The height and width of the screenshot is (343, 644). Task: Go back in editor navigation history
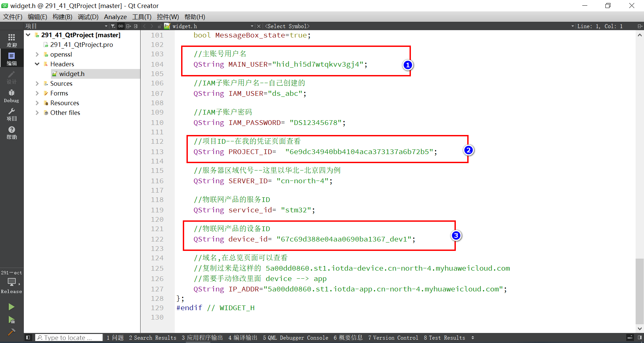pyautogui.click(x=145, y=26)
